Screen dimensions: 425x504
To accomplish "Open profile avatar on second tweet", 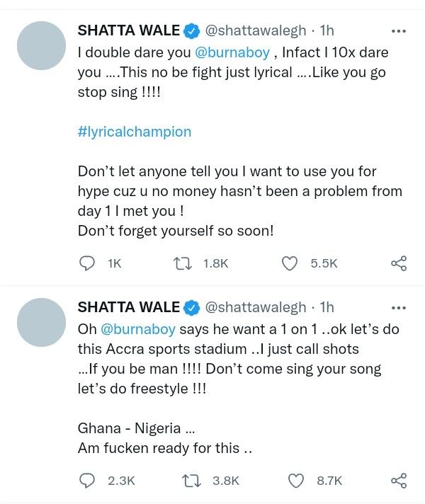I will 41,322.
